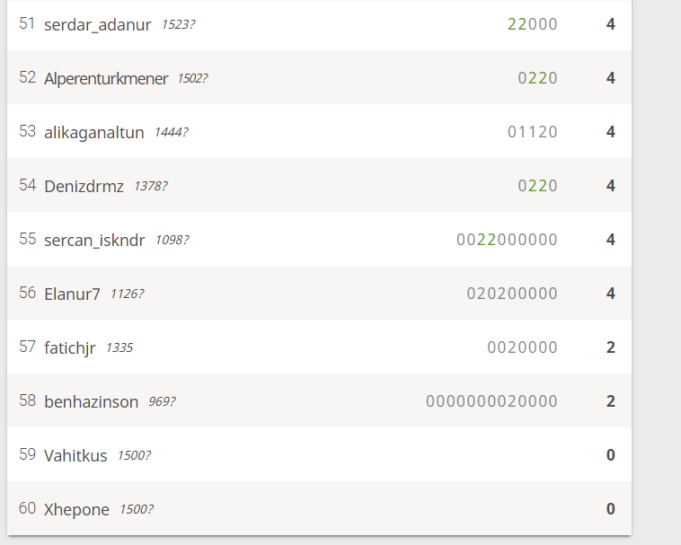Click fatichjr's score sheet 0020000
681x545 pixels.
[x=522, y=348]
